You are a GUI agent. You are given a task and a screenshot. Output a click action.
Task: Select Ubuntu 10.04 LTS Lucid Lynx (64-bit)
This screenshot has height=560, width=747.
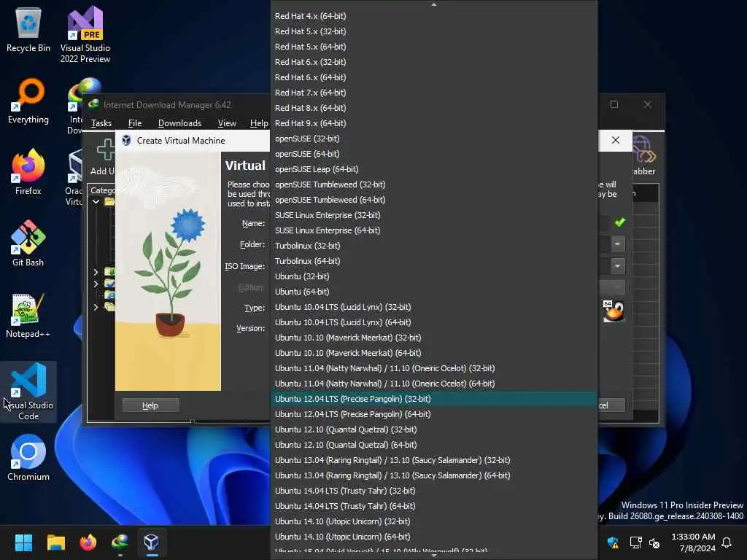(x=433, y=322)
